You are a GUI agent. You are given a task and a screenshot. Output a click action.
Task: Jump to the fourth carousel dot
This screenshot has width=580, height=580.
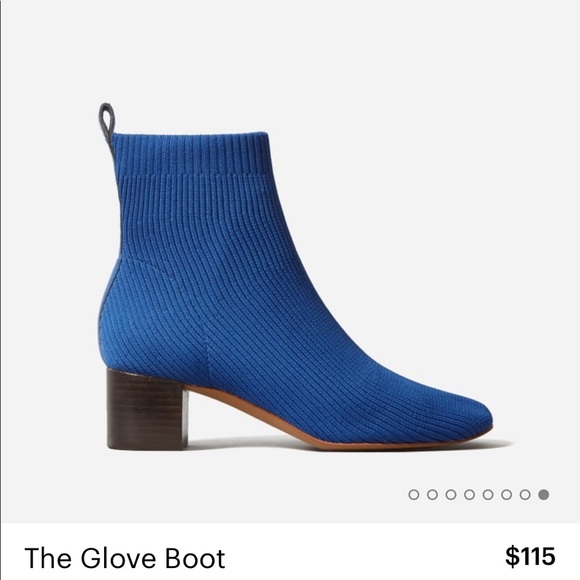469,495
